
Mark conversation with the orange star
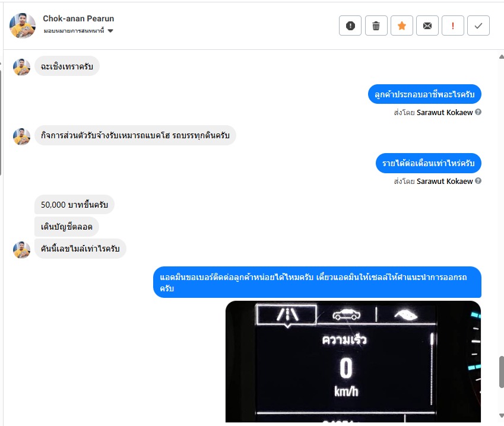click(402, 26)
